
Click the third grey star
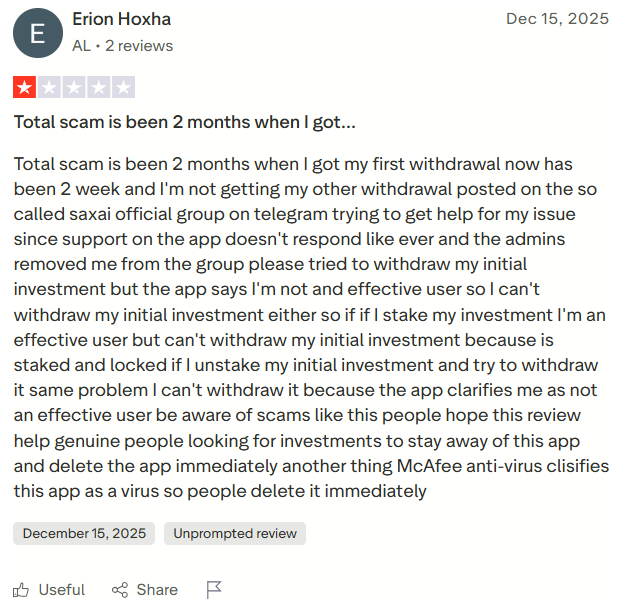point(74,87)
